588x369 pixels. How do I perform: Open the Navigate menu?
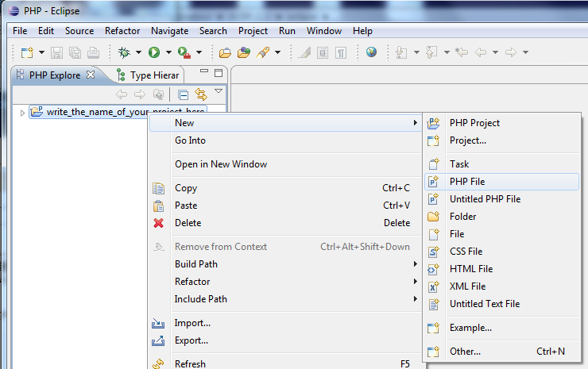[x=169, y=31]
